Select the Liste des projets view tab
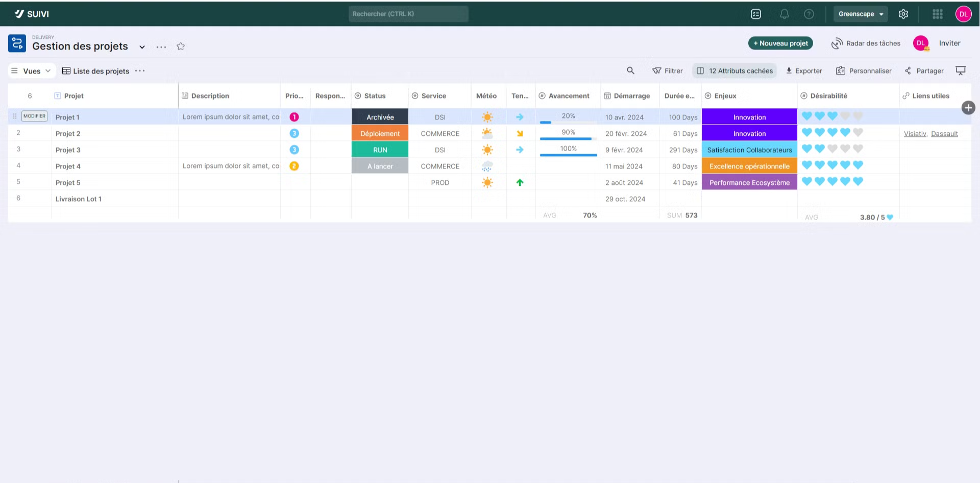Viewport: 980px width, 483px height. click(95, 71)
